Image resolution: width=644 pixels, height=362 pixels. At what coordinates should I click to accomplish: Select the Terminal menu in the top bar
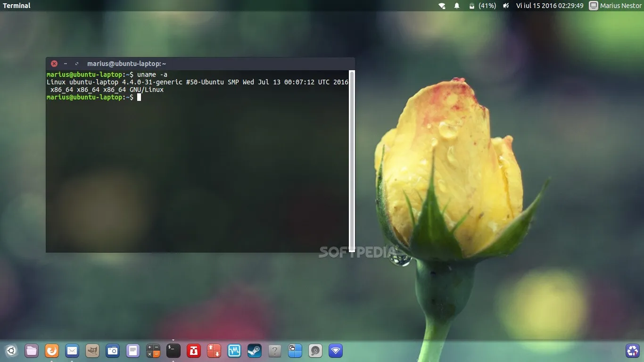(16, 6)
